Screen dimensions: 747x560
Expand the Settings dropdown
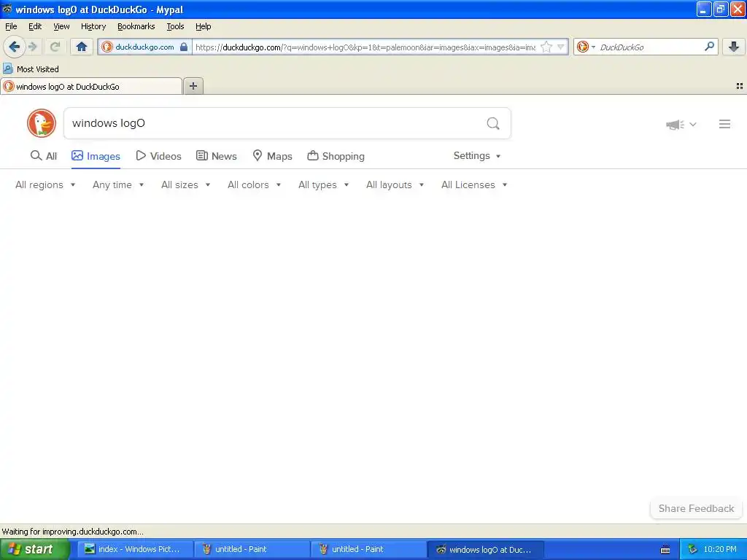click(x=477, y=156)
